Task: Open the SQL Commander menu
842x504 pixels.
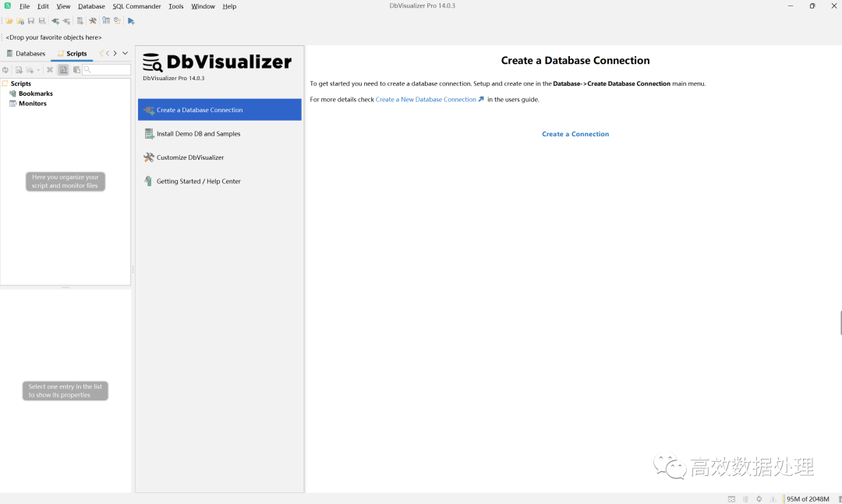Action: [136, 6]
